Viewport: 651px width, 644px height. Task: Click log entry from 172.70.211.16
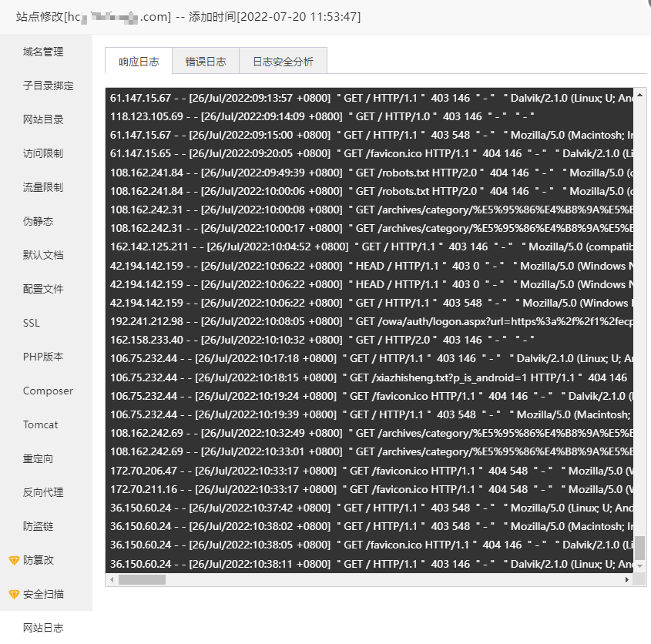[370, 489]
